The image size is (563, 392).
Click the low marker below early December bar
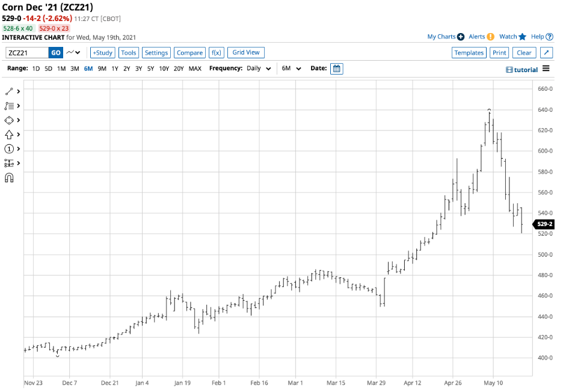point(58,356)
